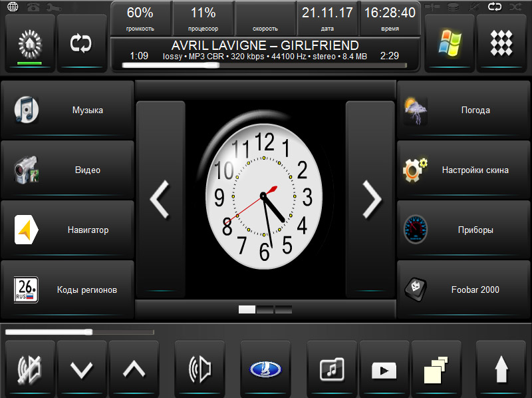Screen dimensions: 532x398
Task: Open the Приборы (gauges) panel
Action: [x=464, y=230]
